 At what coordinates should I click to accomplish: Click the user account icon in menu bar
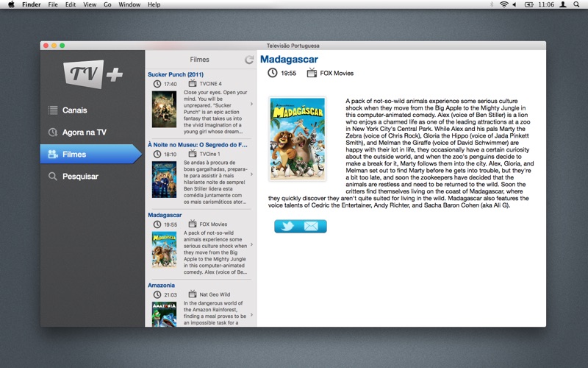click(x=563, y=4)
